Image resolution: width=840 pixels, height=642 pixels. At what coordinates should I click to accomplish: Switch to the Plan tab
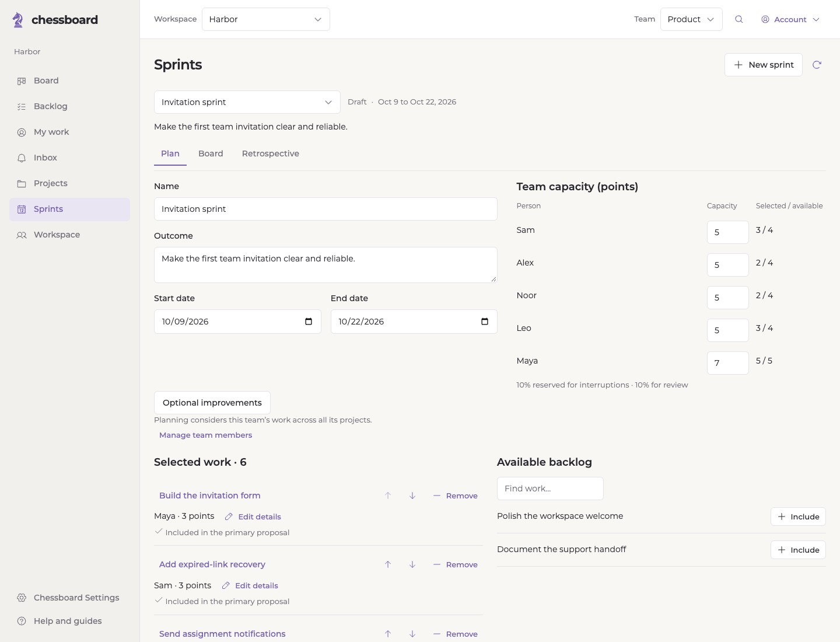[x=170, y=153]
